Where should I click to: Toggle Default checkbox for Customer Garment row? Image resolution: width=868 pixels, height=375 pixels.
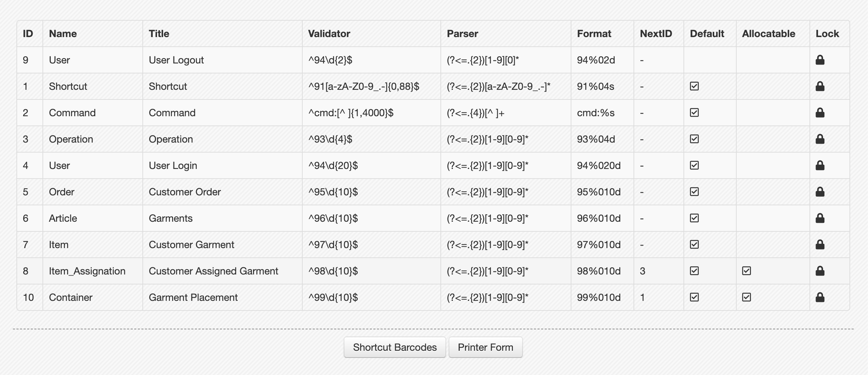click(694, 245)
